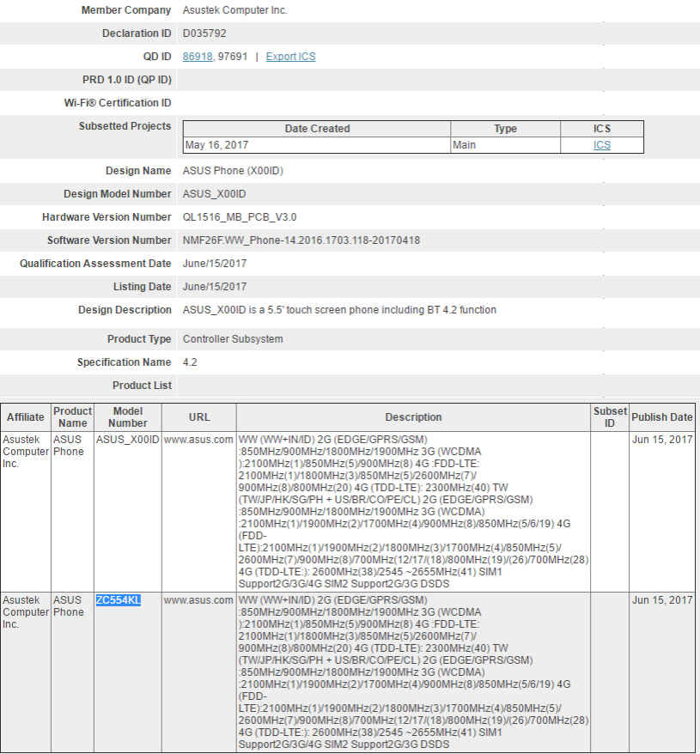Click the Affiliate column header
700x754 pixels.
coord(26,417)
